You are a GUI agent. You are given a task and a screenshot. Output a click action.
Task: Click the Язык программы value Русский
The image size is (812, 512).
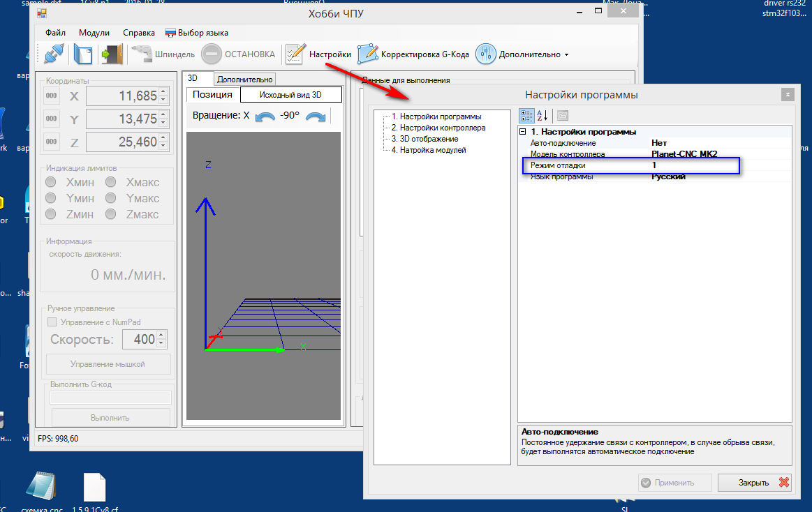click(x=668, y=177)
